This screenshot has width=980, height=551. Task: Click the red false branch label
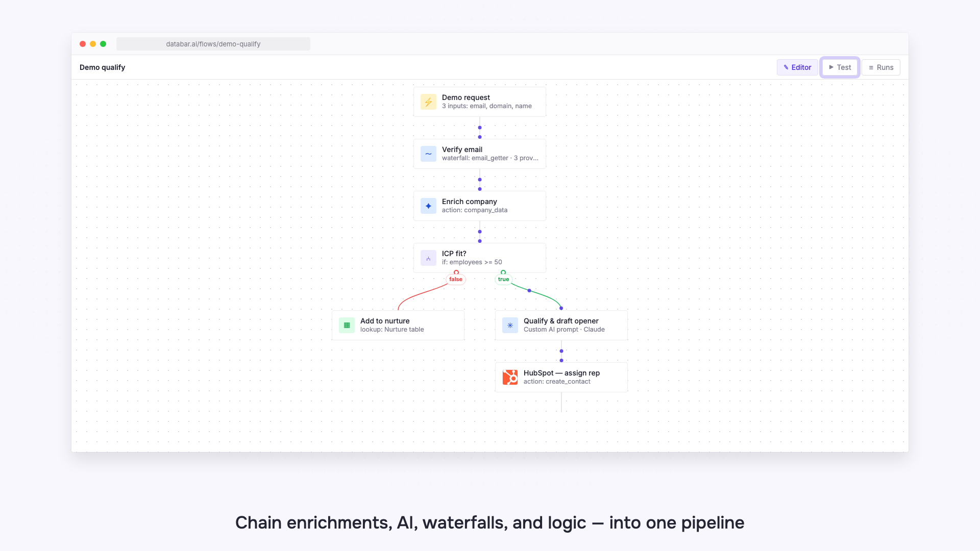tap(456, 280)
